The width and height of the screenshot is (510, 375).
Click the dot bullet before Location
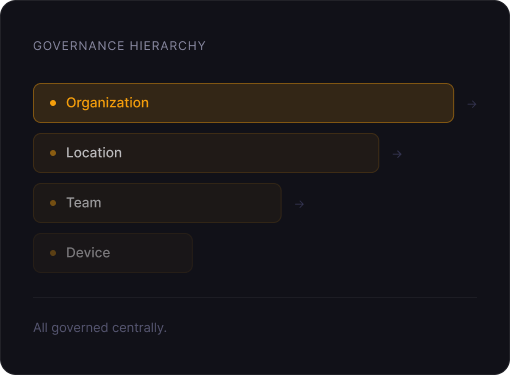click(53, 153)
